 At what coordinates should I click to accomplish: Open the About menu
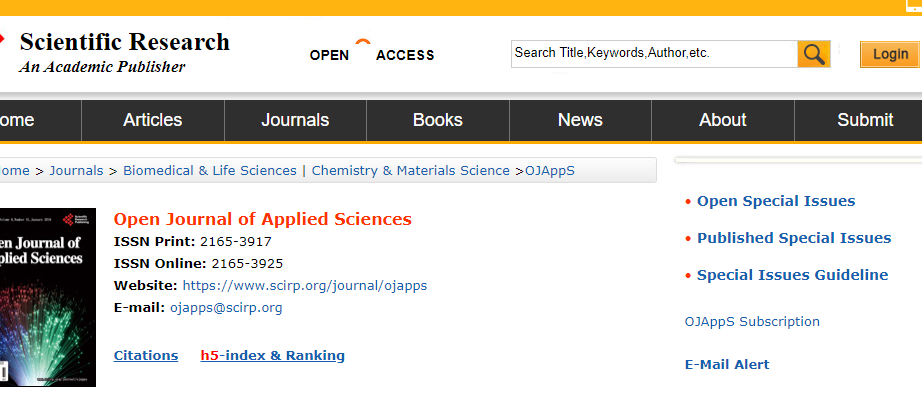tap(723, 120)
